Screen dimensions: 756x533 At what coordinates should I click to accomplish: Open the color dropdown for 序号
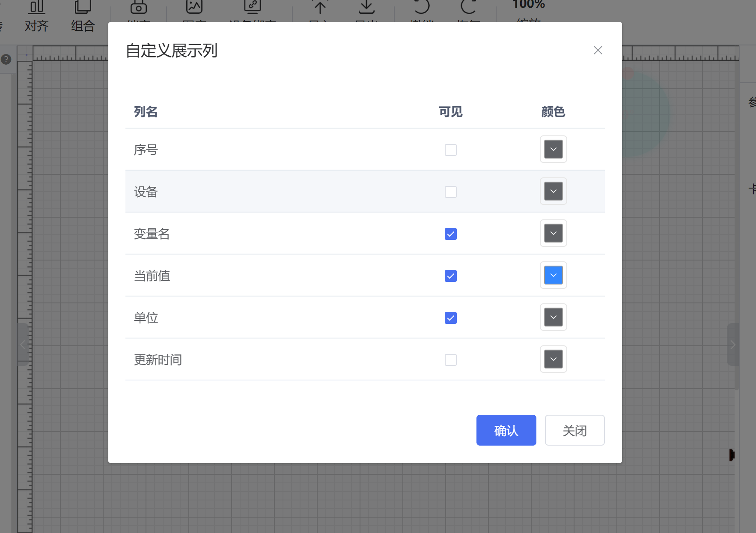click(553, 149)
